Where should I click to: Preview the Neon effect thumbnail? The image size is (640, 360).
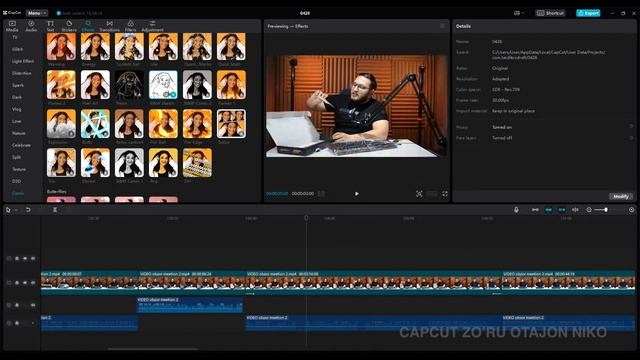coord(129,85)
